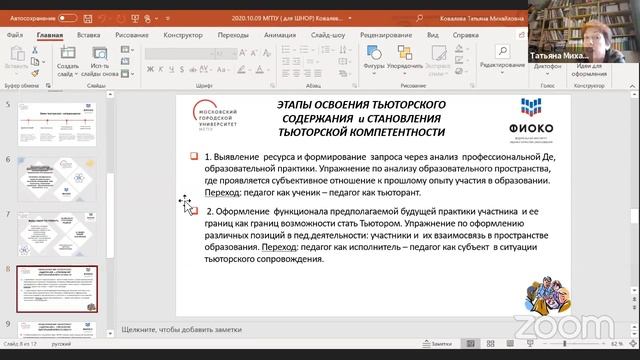This screenshot has height=360, width=640.
Task: Switch to the Переходы tab
Action: click(233, 35)
